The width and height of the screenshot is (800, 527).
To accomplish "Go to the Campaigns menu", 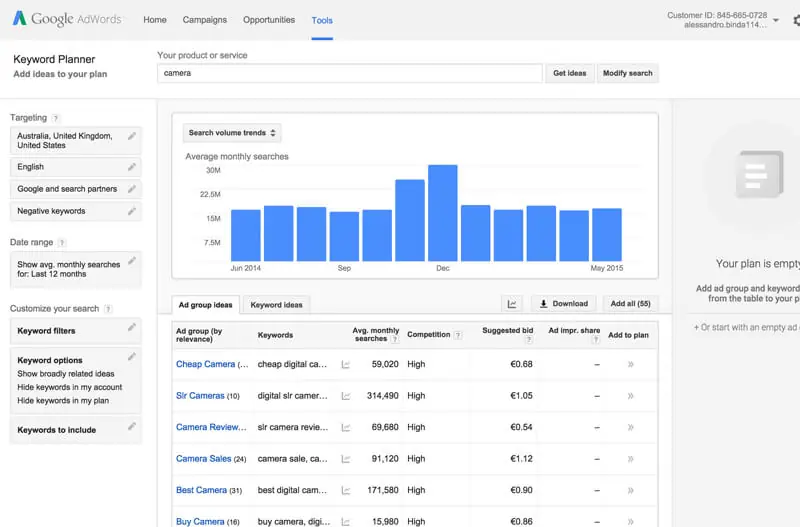I will click(205, 20).
